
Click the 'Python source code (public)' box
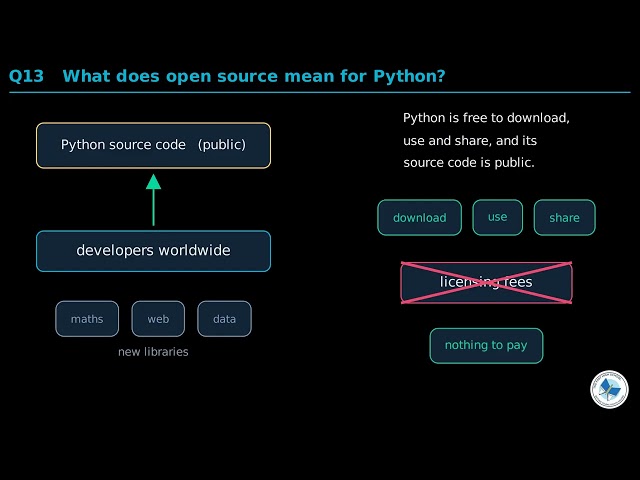coord(153,145)
